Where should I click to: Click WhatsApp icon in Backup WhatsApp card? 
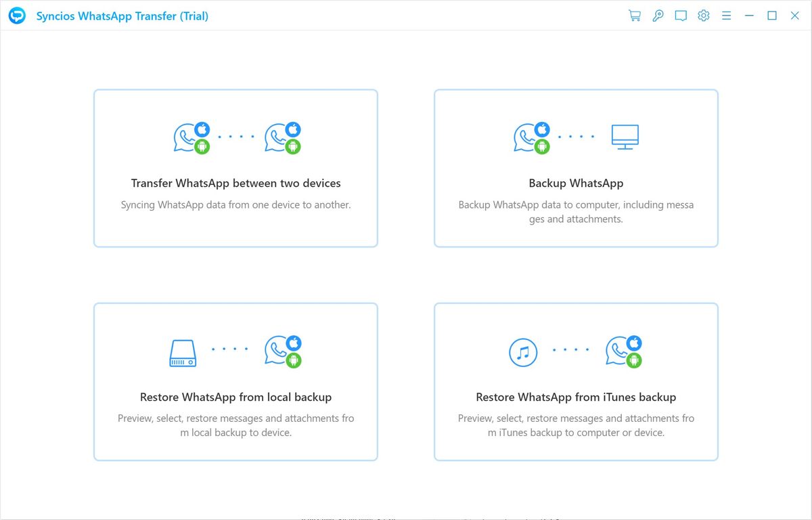[x=532, y=137]
